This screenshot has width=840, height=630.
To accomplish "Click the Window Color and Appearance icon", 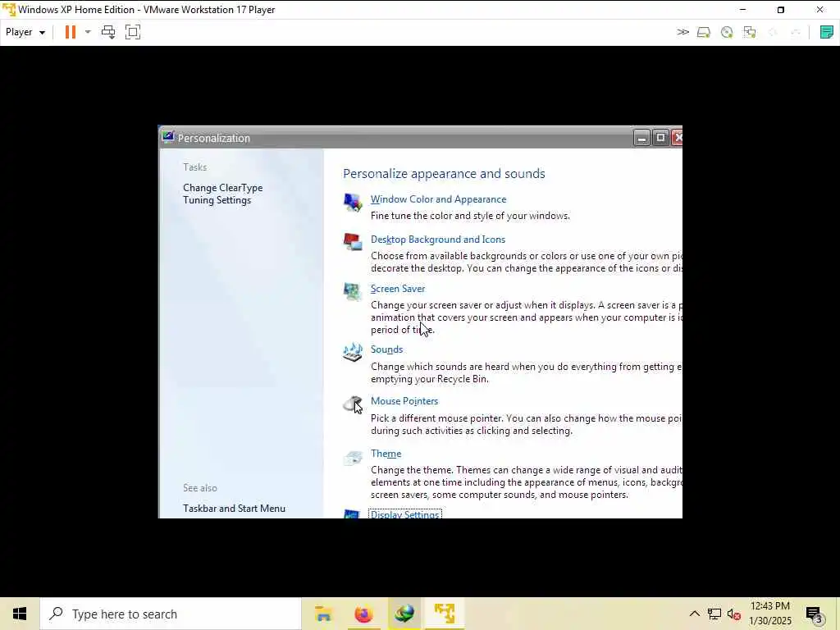I will (x=353, y=203).
